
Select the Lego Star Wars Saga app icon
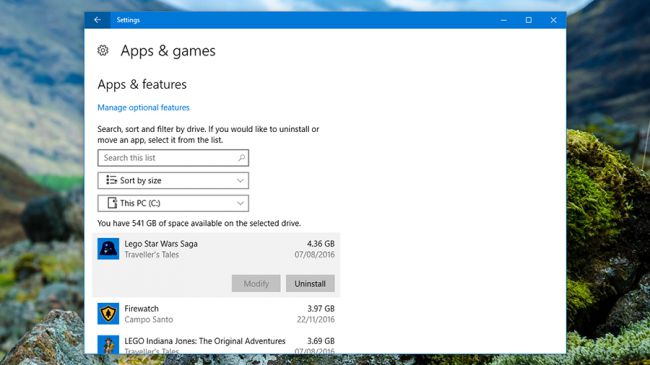tap(108, 248)
